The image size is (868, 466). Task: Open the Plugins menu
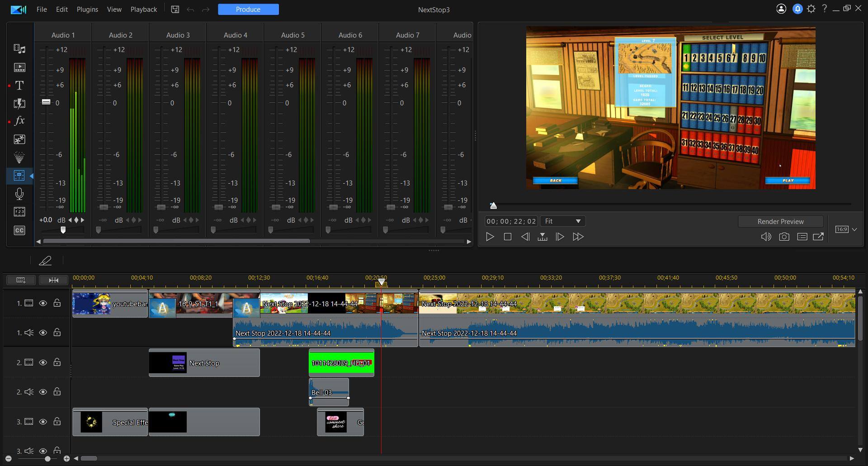click(87, 10)
